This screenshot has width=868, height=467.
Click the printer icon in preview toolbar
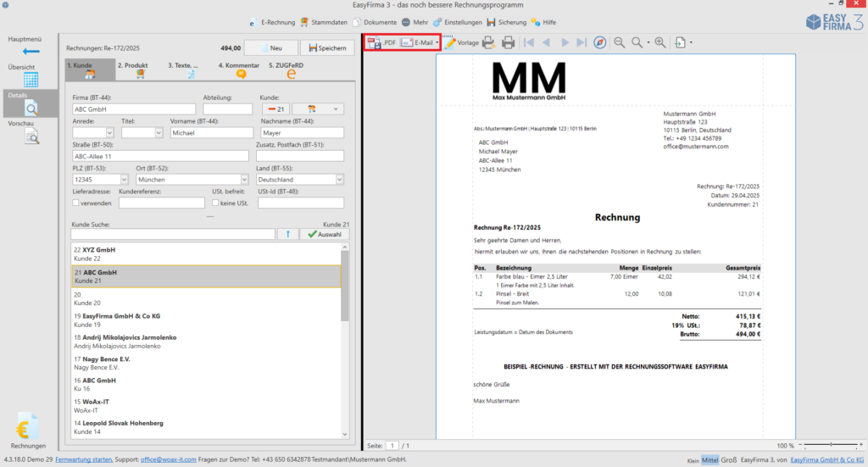coord(508,42)
